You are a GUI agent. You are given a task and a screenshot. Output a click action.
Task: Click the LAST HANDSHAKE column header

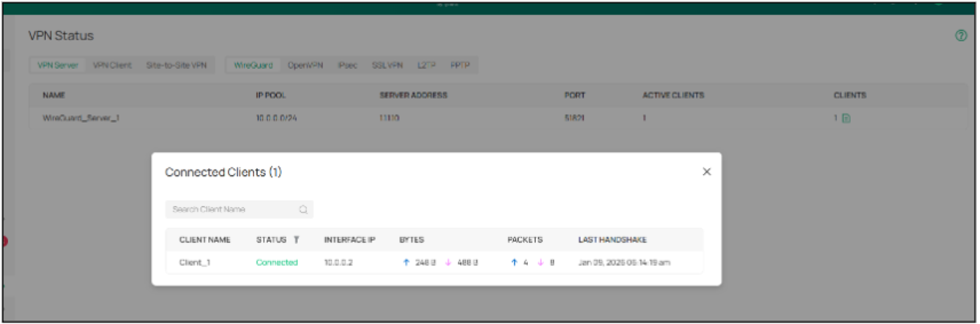[x=612, y=240]
